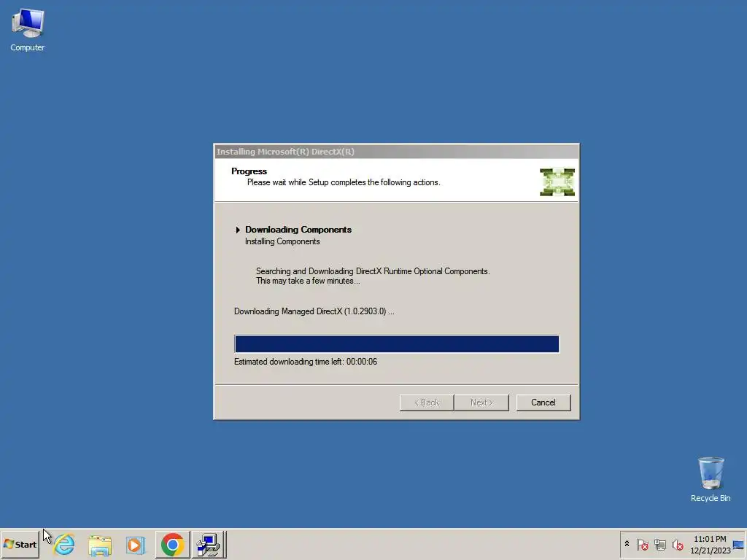The image size is (747, 560).
Task: Click 'Downloading Managed DirectX (1.0.2903.0)' status text
Action: point(314,311)
